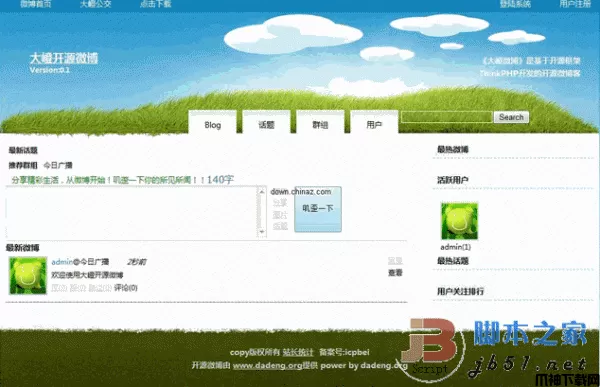600x387 pixels.
Task: Switch to the Blog tab
Action: click(212, 123)
